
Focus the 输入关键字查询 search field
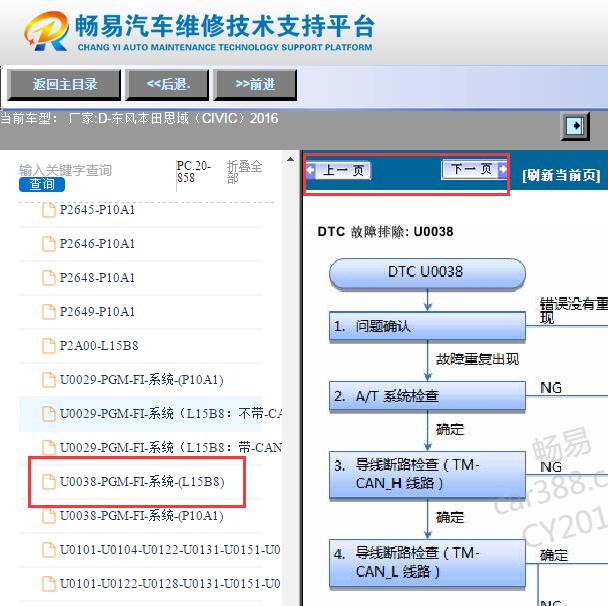tap(66, 170)
